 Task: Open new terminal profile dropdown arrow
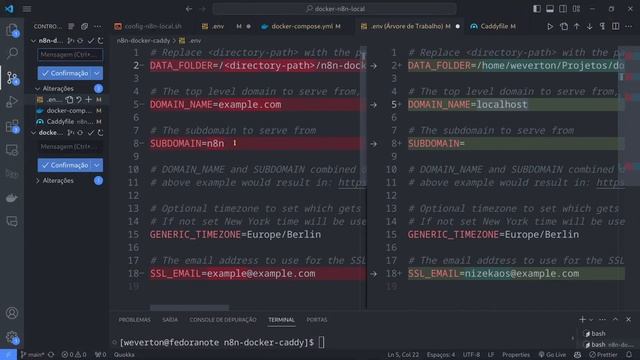(591, 320)
